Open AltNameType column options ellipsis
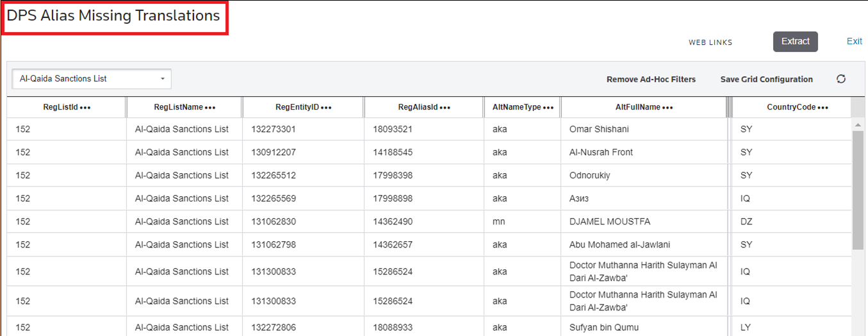Image resolution: width=868 pixels, height=336 pixels. click(548, 108)
